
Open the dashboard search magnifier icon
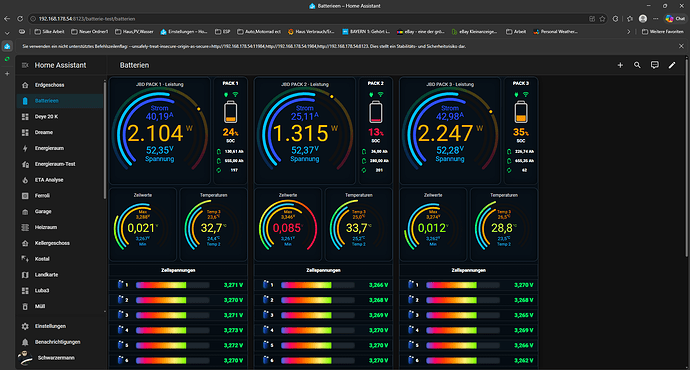click(637, 65)
